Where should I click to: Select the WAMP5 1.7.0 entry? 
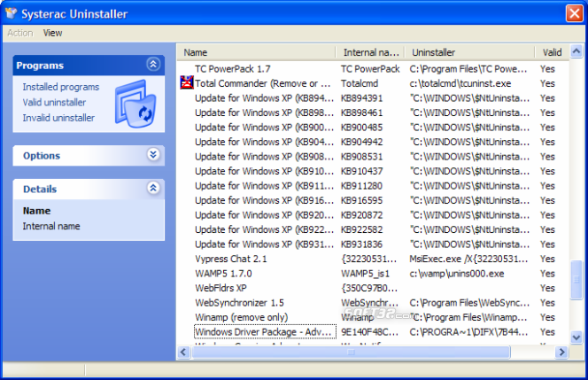223,274
